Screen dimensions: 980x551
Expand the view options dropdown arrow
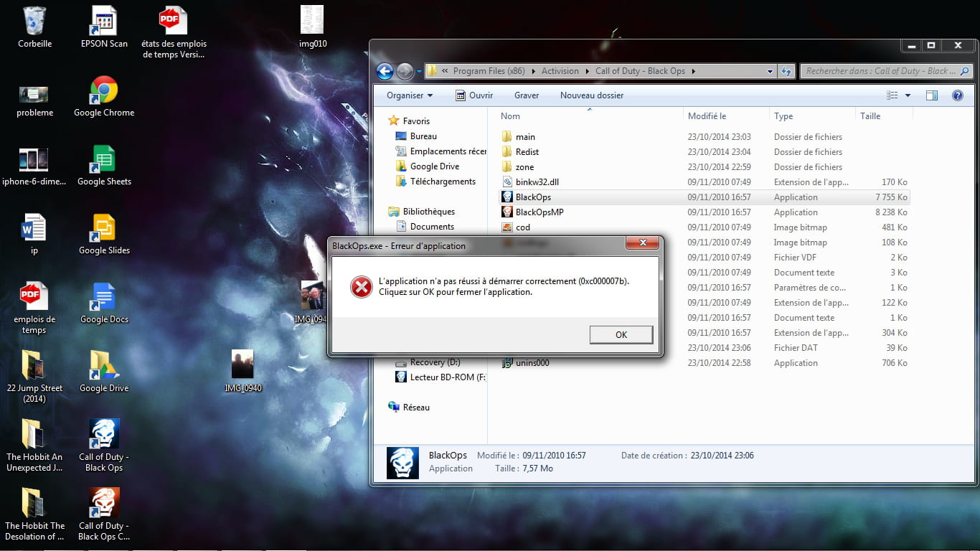[908, 95]
